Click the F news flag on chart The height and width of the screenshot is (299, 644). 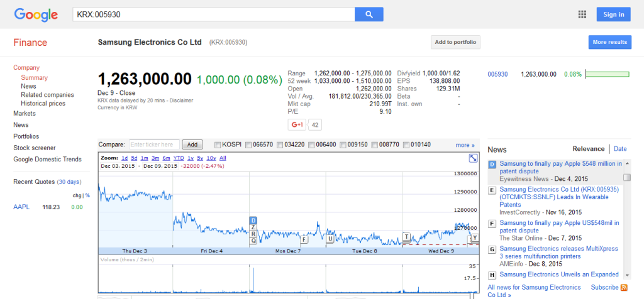point(304,239)
